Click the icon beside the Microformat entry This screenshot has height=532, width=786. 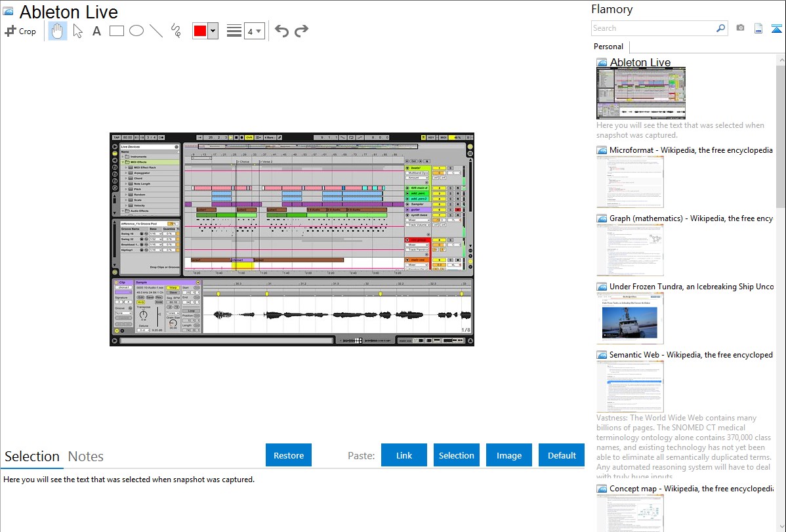click(602, 150)
